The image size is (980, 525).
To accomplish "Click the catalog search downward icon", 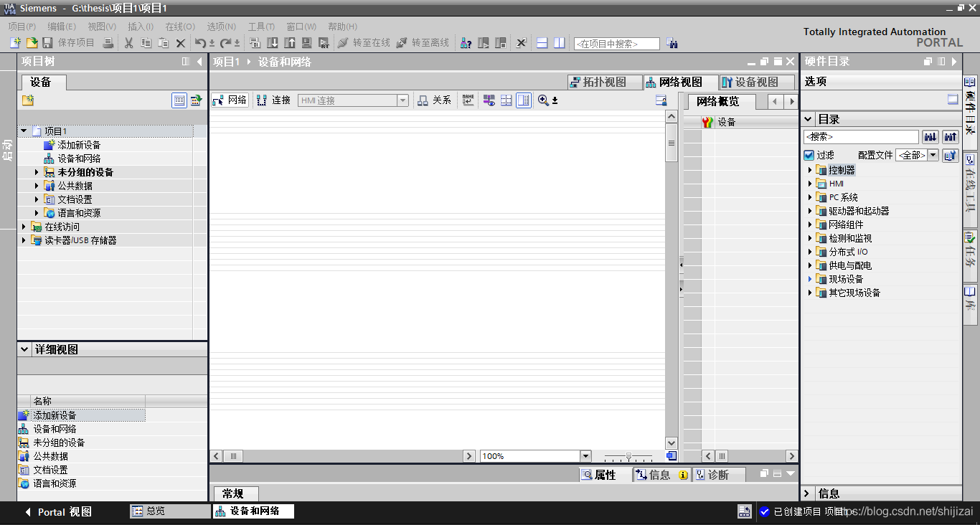I will (x=930, y=136).
